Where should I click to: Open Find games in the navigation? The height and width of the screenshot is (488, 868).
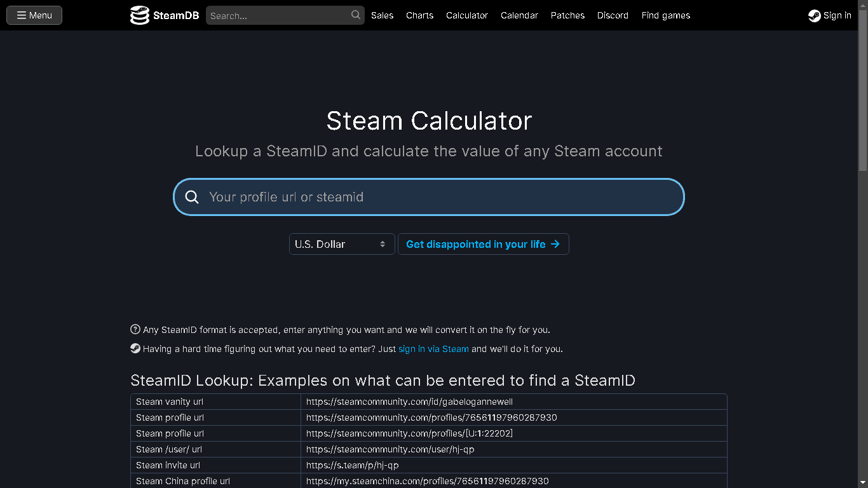click(665, 15)
